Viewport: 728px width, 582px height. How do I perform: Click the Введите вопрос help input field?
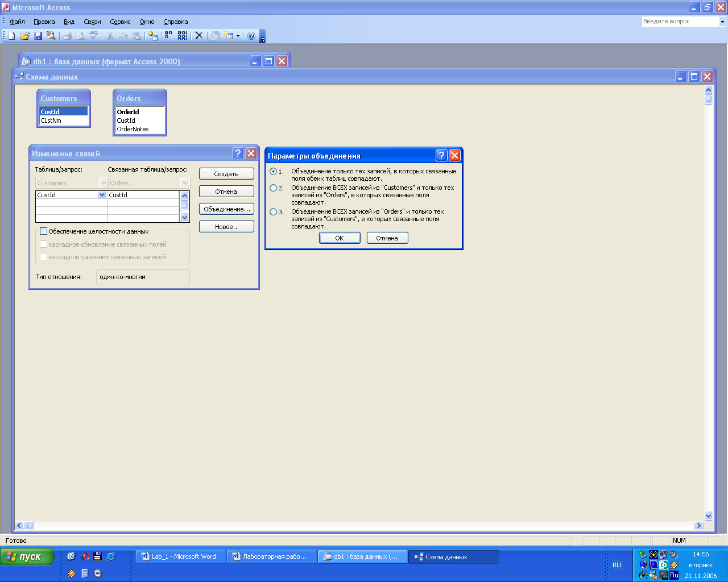pyautogui.click(x=680, y=22)
